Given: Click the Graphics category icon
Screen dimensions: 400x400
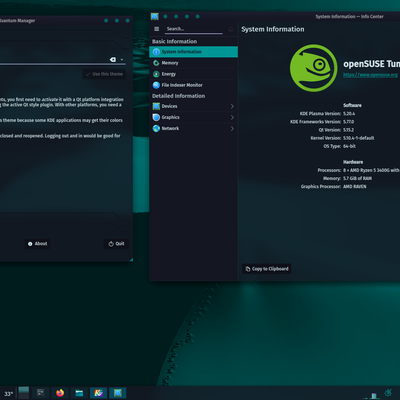Looking at the screenshot, I should click(x=156, y=117).
